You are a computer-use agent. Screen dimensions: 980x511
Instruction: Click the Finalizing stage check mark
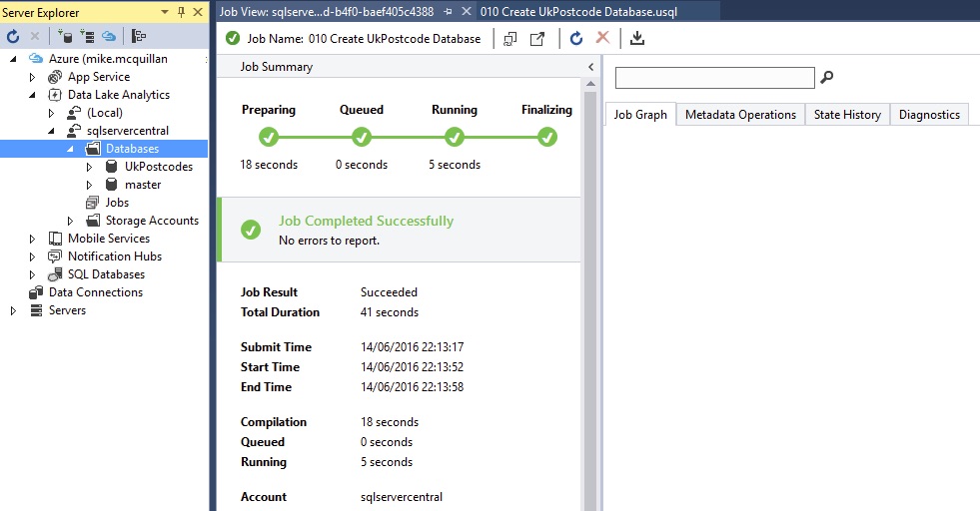[x=546, y=137]
